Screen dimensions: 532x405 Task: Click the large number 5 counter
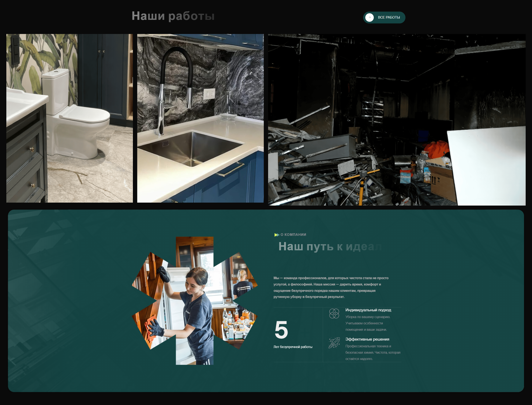point(281,330)
